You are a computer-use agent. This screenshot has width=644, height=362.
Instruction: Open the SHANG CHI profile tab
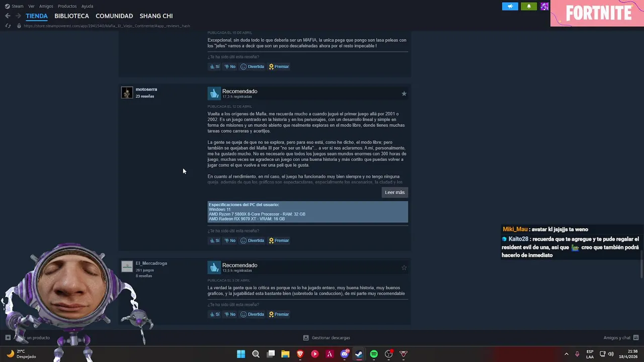coord(156,16)
